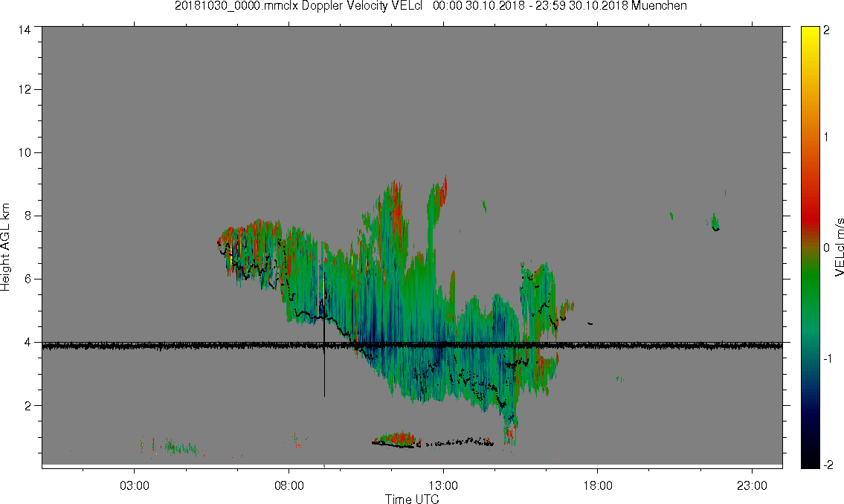Viewport: 844px width, 504px height.
Task: Click the 'Height AGL km' axis title
Action: pos(5,247)
